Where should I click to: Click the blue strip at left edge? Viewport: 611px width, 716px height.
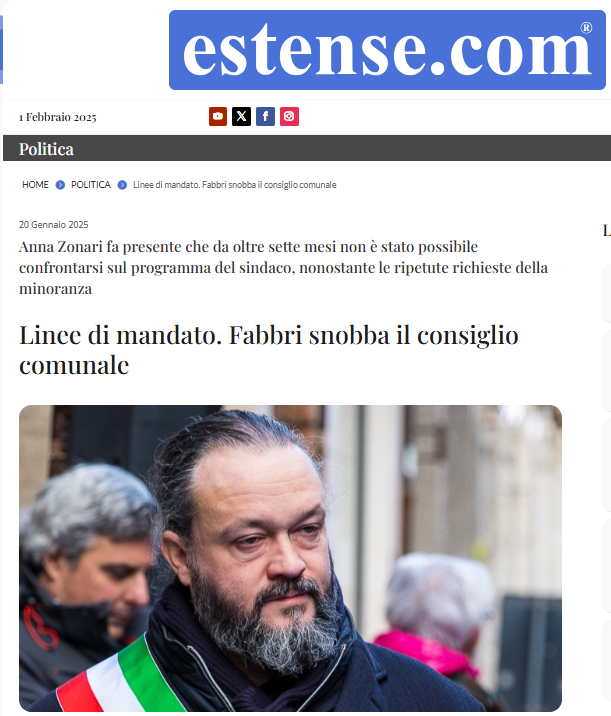coord(1,49)
